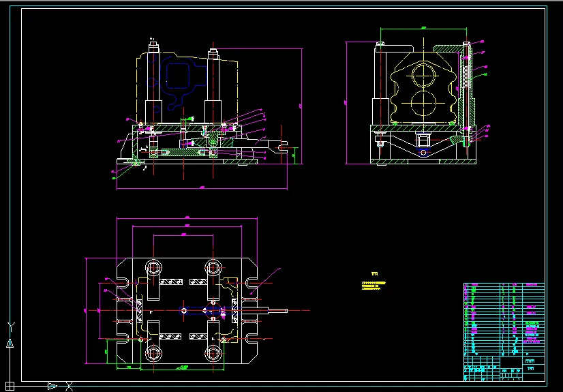Click the Y axis label letter
Image resolution: width=563 pixels, height=392 pixels.
point(11,327)
